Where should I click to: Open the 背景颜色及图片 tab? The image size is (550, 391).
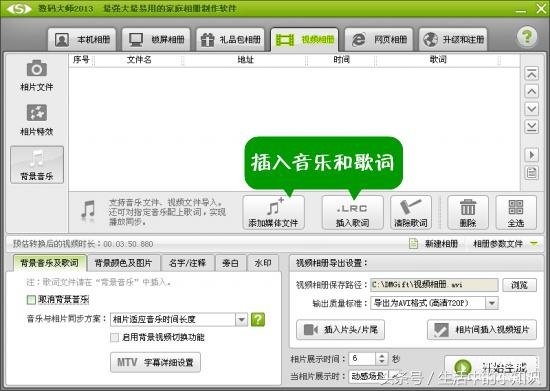point(123,263)
